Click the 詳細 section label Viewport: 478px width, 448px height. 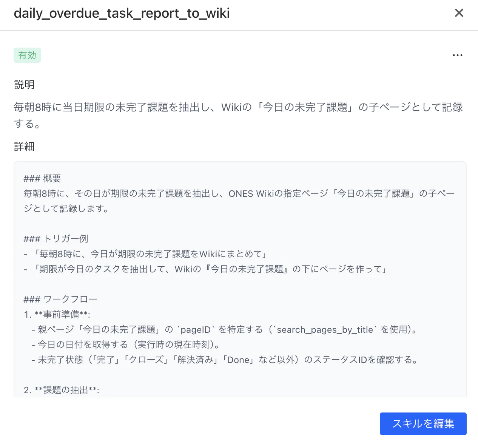[24, 147]
